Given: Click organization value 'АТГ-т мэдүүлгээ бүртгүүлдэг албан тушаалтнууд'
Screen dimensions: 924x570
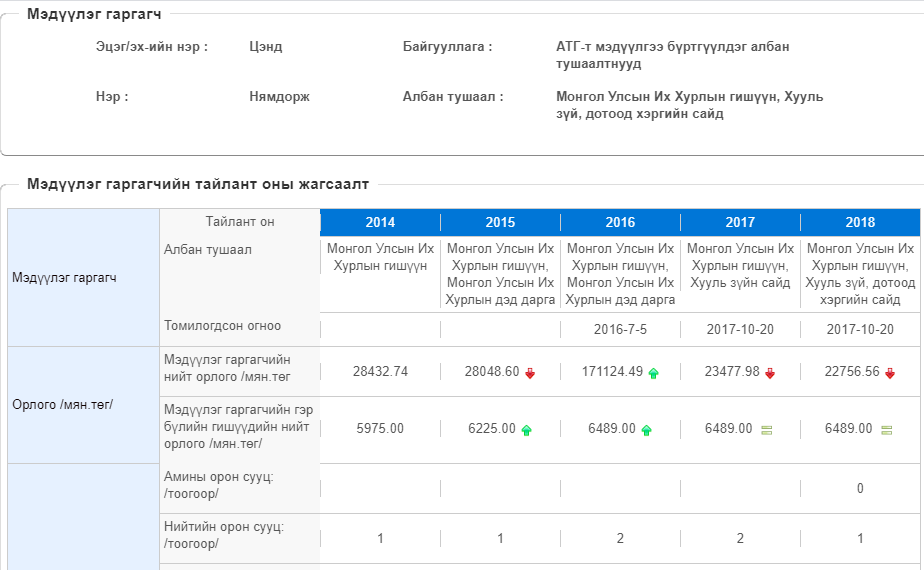Looking at the screenshot, I should pyautogui.click(x=672, y=55).
